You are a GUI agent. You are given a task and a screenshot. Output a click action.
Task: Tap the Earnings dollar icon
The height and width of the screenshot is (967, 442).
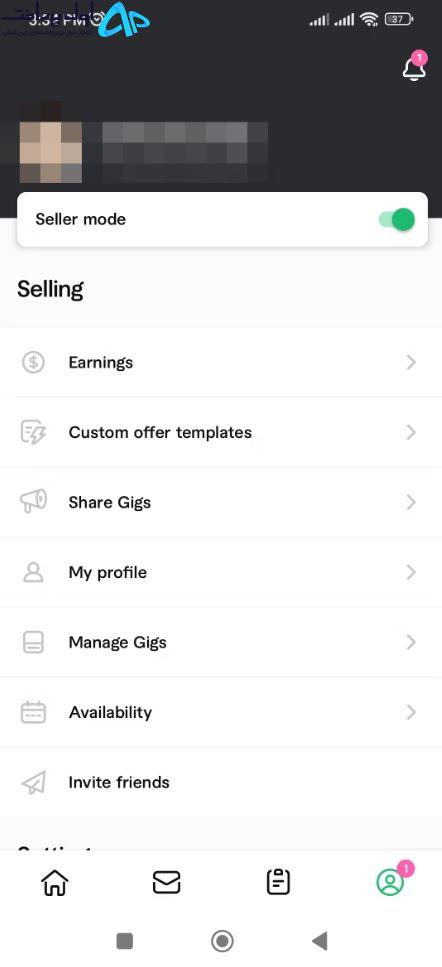[x=33, y=363]
